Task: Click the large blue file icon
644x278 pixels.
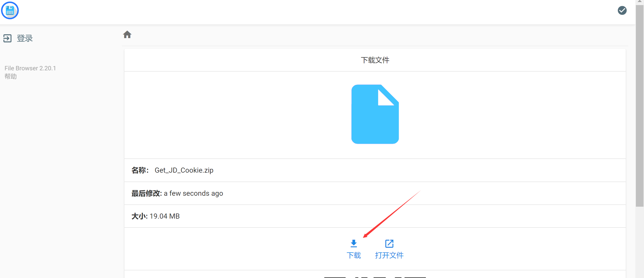Action: 375,114
